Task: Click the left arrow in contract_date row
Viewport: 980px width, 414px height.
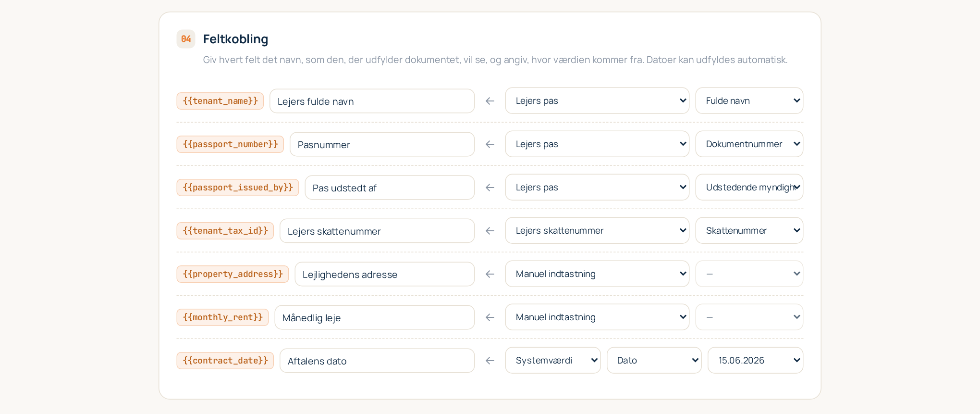Action: 490,361
